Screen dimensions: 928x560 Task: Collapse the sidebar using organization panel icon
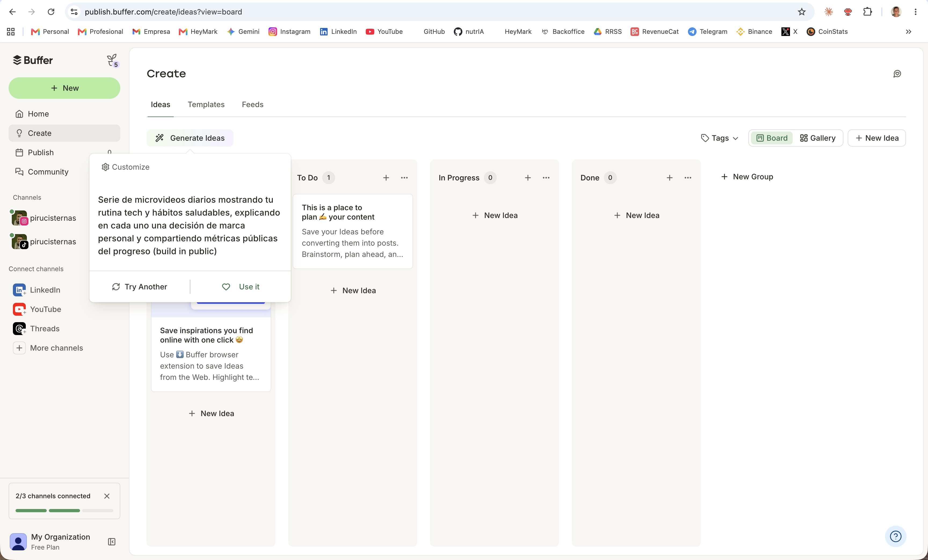111,541
